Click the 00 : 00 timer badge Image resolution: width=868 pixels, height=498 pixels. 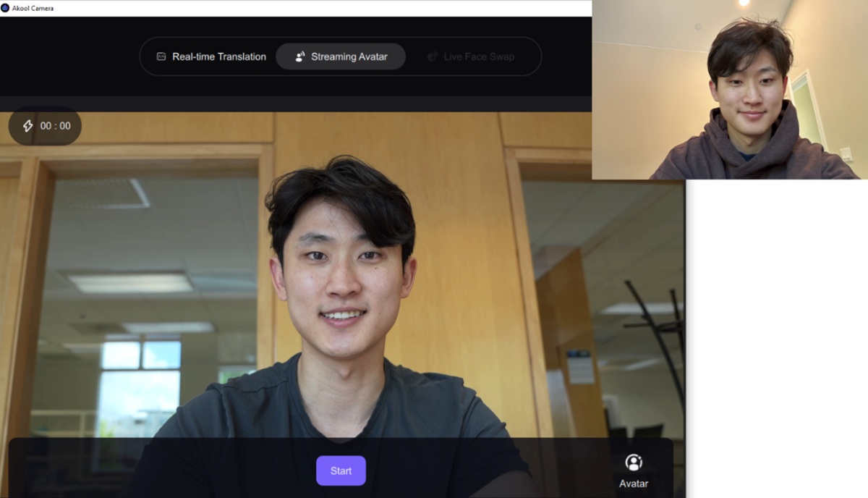45,126
